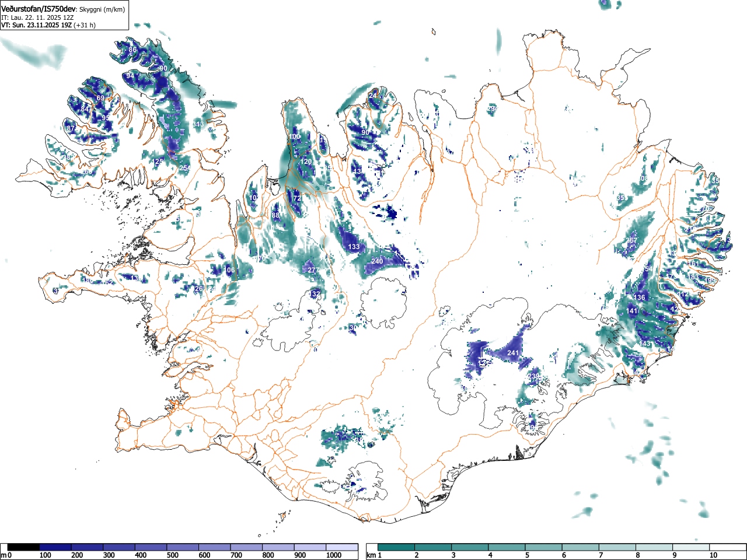Click the 'm' unit label of the left legend

[4, 555]
